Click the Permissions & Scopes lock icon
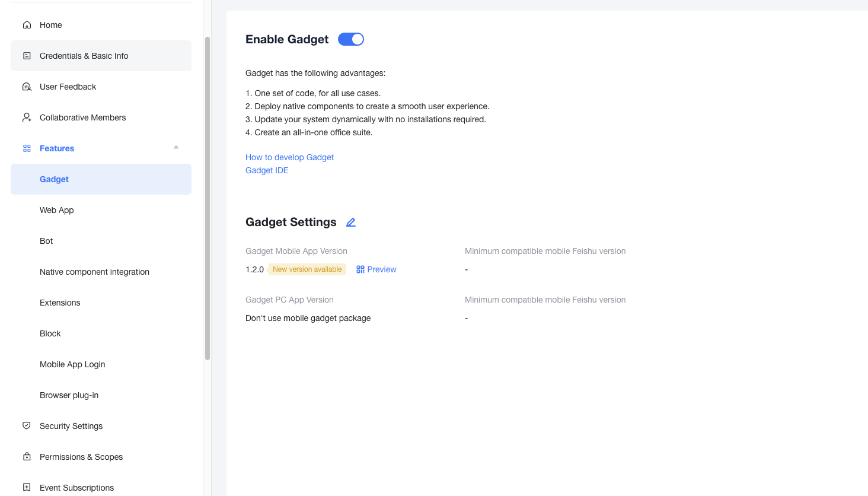 point(27,456)
